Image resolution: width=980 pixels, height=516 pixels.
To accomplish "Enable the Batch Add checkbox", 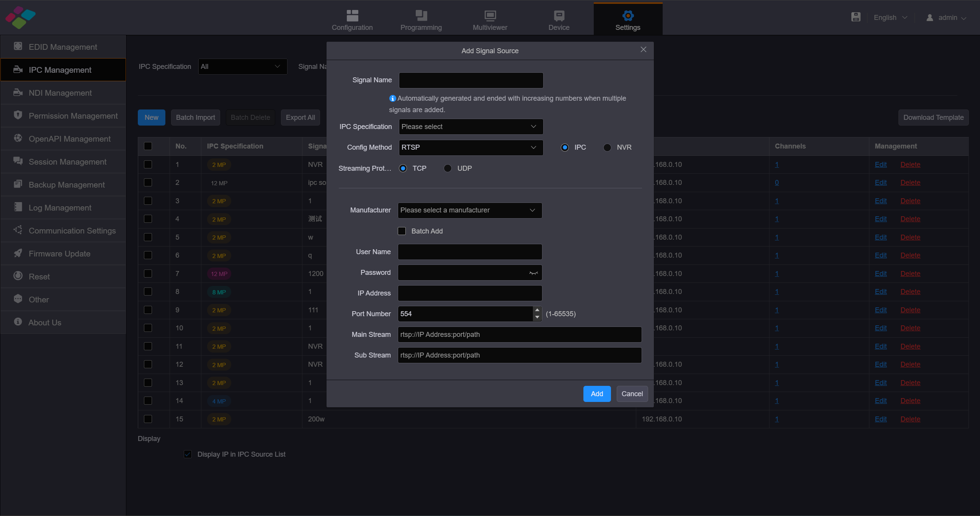I will pos(402,231).
